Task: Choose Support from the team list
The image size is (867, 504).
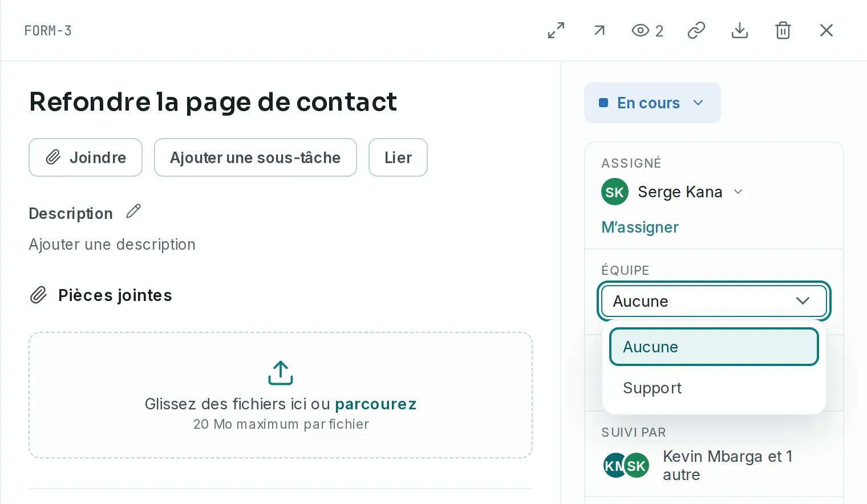Action: coord(714,388)
